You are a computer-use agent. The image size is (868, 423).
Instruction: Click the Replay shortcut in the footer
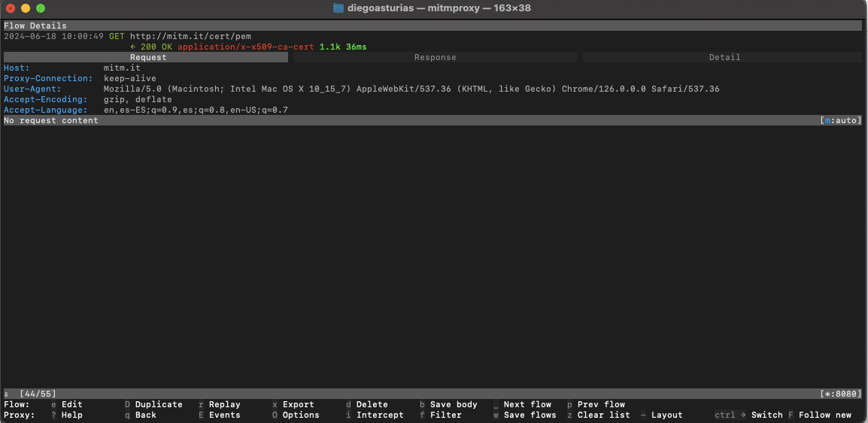219,404
